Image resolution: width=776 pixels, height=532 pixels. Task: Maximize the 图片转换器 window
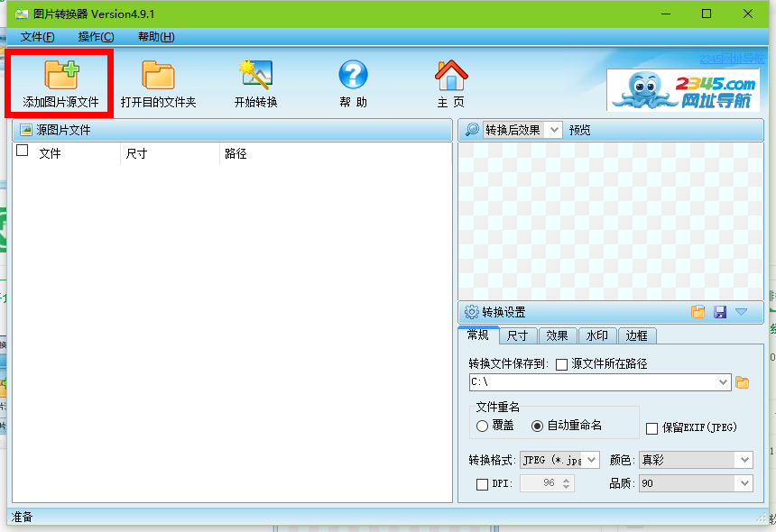click(707, 14)
